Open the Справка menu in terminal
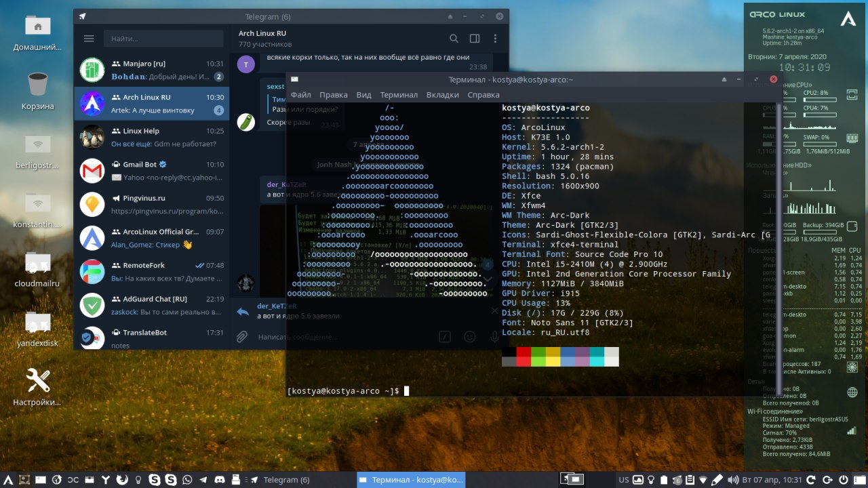This screenshot has width=868, height=488. (483, 95)
